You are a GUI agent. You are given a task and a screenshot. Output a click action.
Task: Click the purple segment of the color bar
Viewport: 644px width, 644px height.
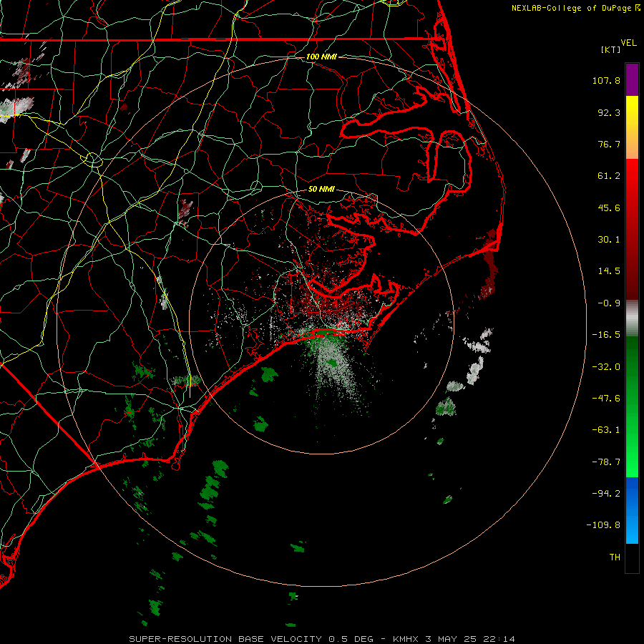pos(632,80)
